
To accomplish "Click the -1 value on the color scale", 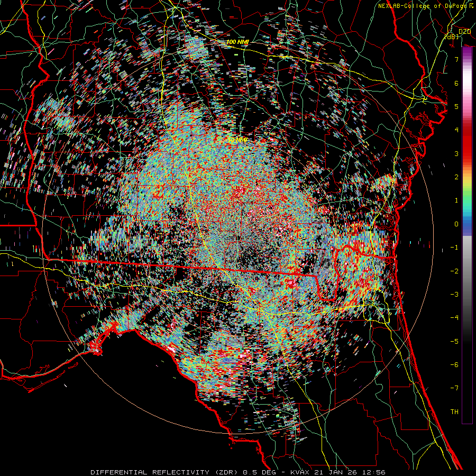I will click(x=454, y=248).
